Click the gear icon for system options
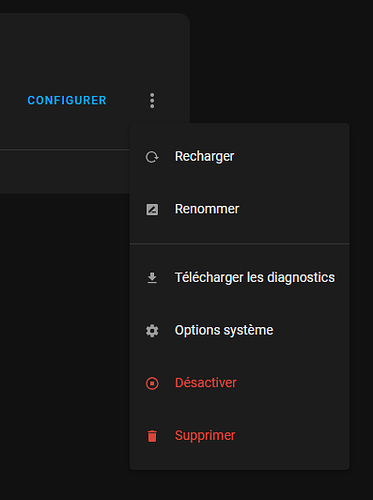 click(152, 331)
